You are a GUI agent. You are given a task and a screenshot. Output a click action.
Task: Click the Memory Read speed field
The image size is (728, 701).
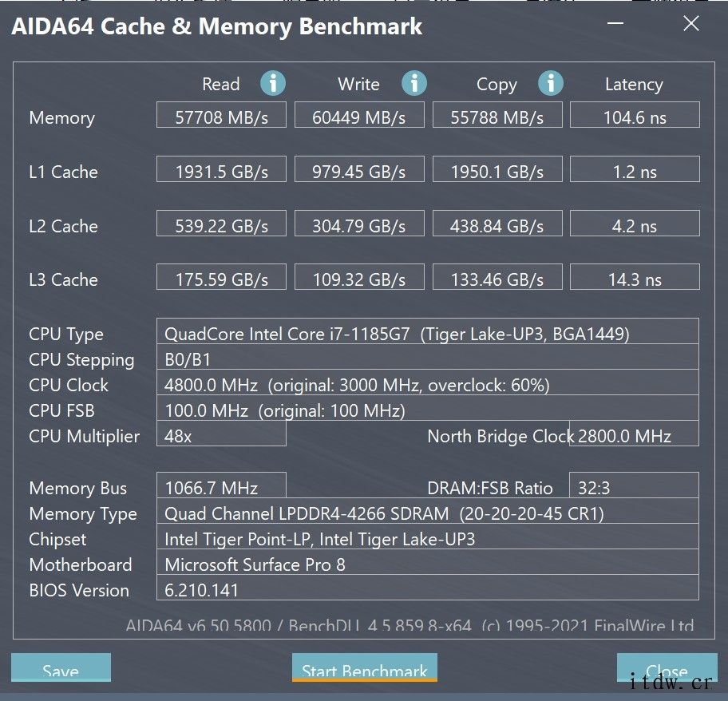(221, 117)
